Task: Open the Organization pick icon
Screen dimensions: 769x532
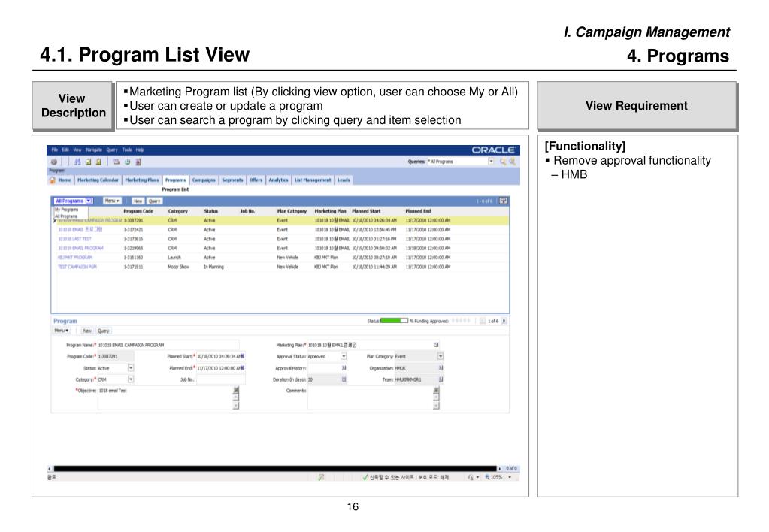Action: pyautogui.click(x=441, y=368)
